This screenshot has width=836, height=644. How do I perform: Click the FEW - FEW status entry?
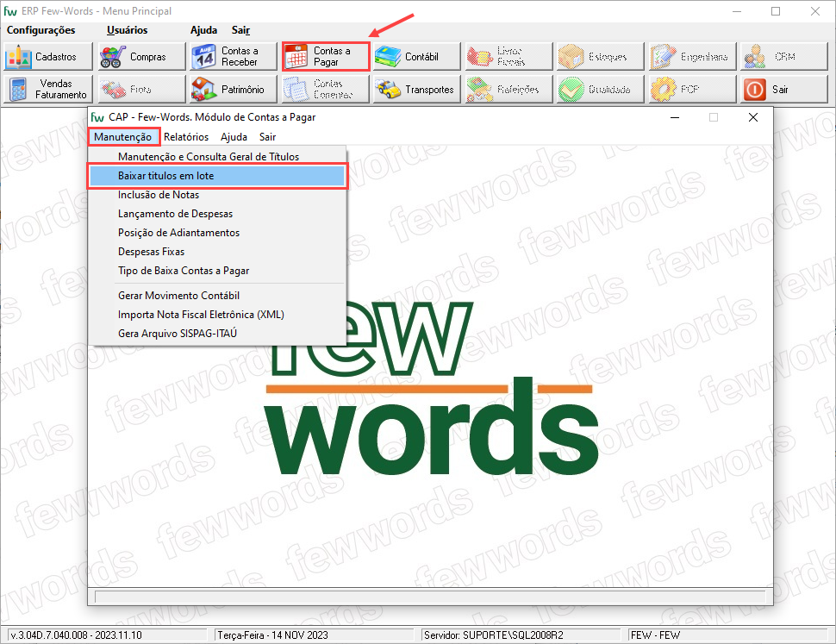coord(727,635)
